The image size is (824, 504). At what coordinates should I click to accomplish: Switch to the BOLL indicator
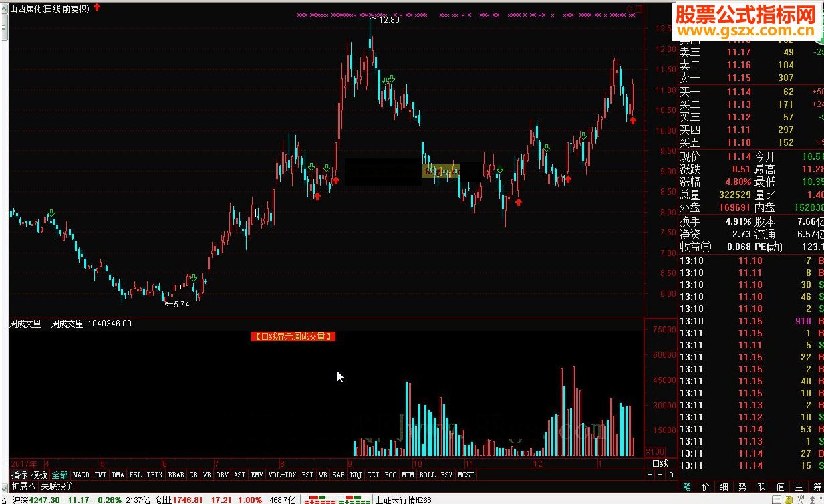point(428,475)
